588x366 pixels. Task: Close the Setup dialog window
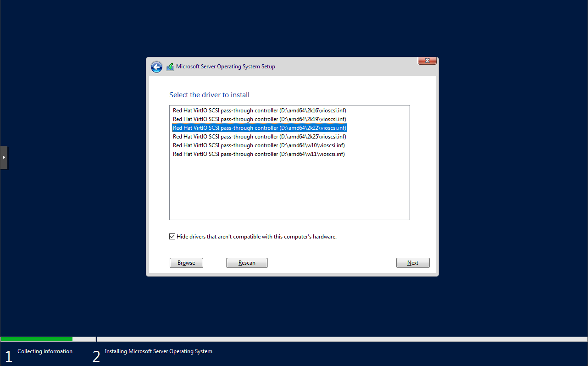[x=427, y=61]
